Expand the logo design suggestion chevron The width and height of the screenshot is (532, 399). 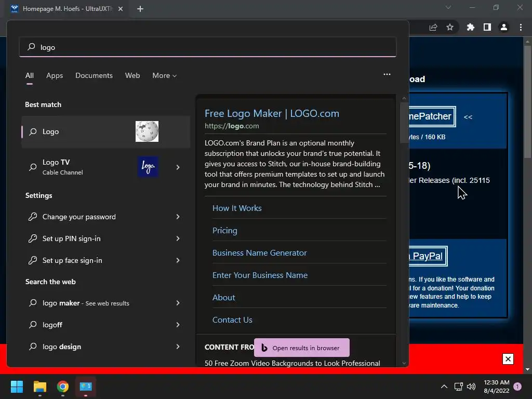178,347
